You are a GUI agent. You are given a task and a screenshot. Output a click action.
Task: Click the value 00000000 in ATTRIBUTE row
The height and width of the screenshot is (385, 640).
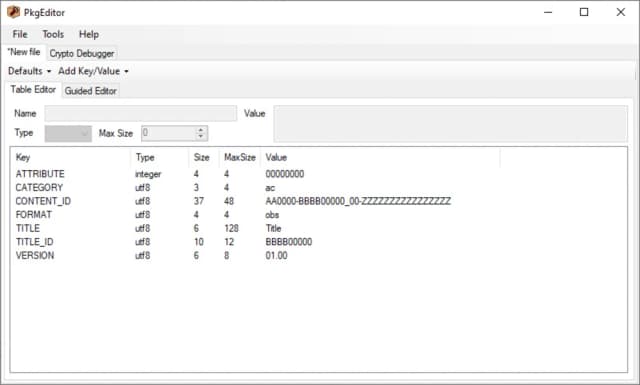285,174
